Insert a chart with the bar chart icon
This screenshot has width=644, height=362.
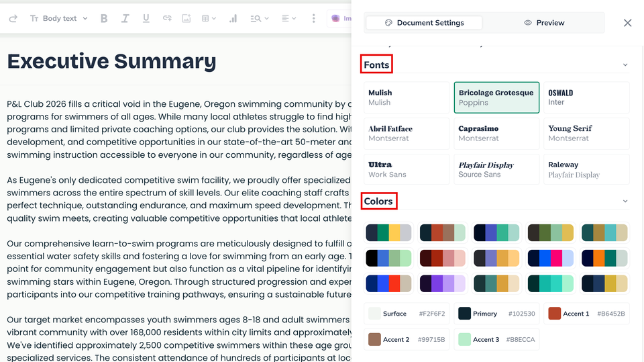tap(233, 18)
